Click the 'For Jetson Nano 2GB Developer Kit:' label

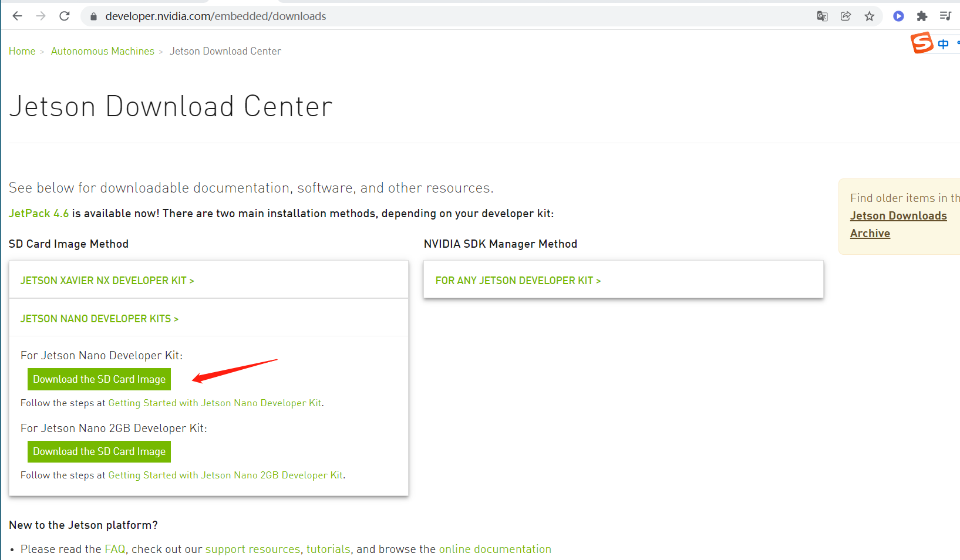(x=114, y=428)
